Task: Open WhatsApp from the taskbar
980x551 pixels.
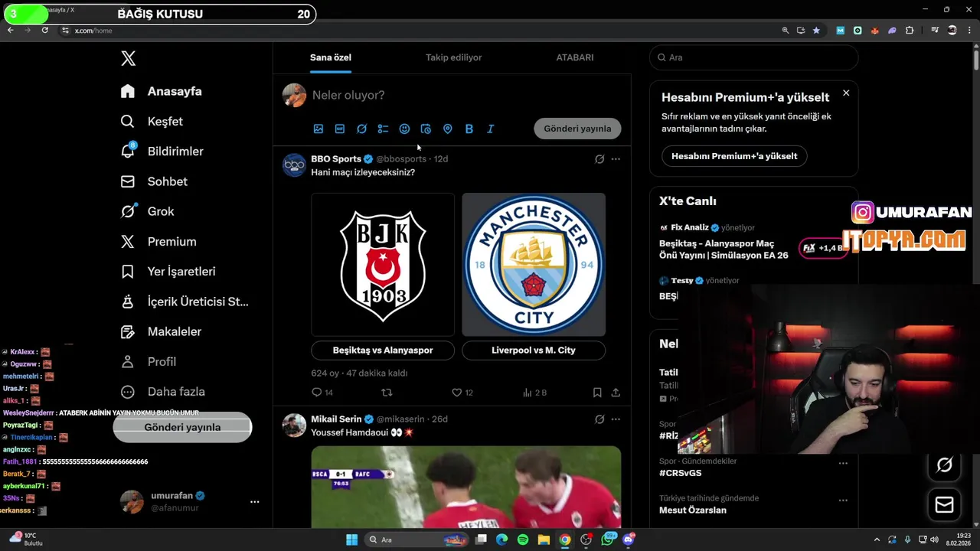Action: pyautogui.click(x=609, y=540)
